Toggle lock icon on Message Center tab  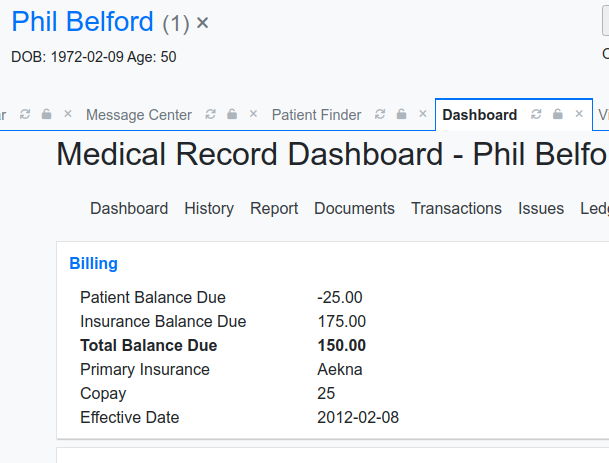(232, 114)
